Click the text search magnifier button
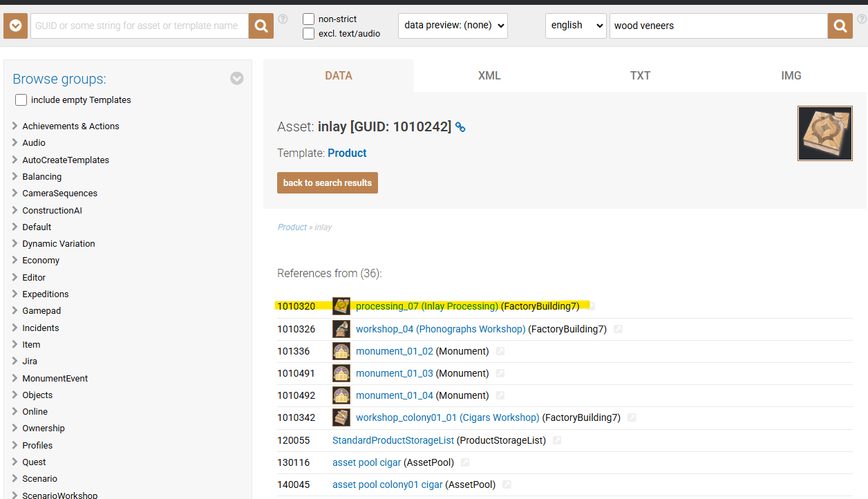The height and width of the screenshot is (499, 868). pos(840,26)
